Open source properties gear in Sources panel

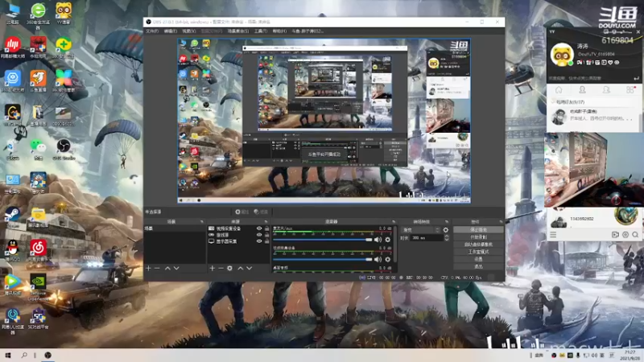coord(229,268)
